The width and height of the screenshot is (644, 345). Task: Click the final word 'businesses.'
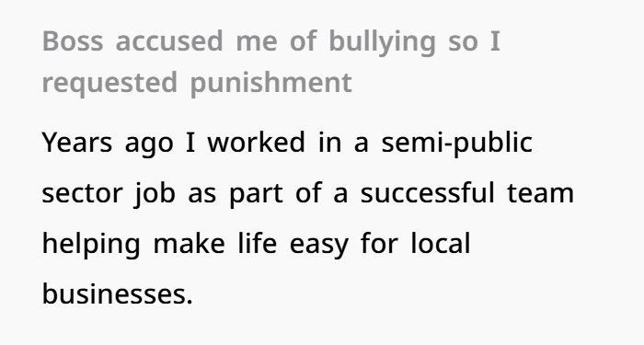click(118, 293)
